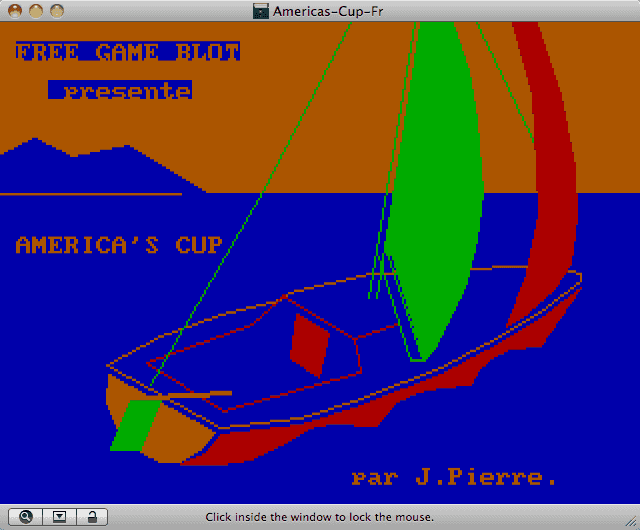Click the Americas-Cup-Fr window title

click(328, 11)
